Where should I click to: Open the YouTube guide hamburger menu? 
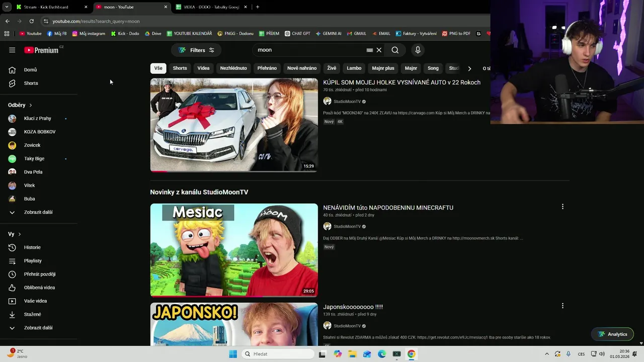[12, 50]
